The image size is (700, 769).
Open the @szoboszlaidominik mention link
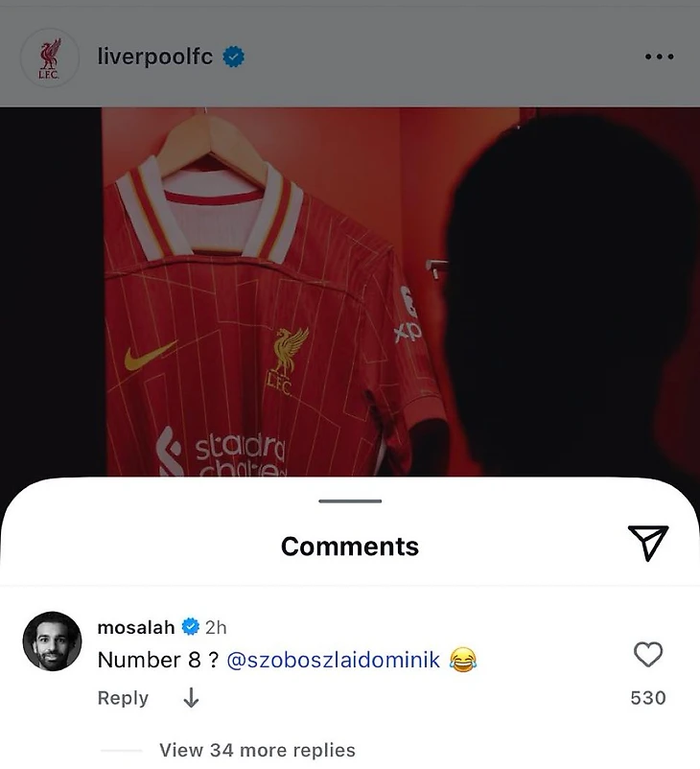(x=333, y=660)
